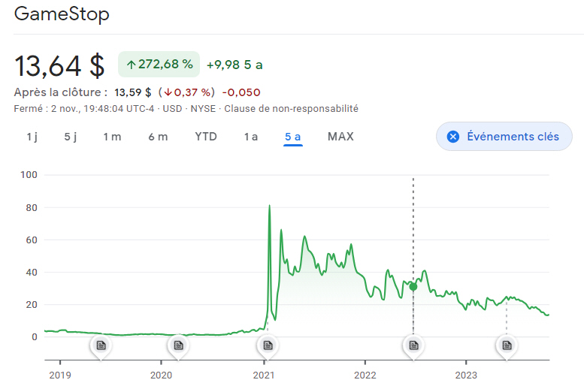Open the news marker near early 2020
The height and width of the screenshot is (392, 584).
tap(178, 345)
